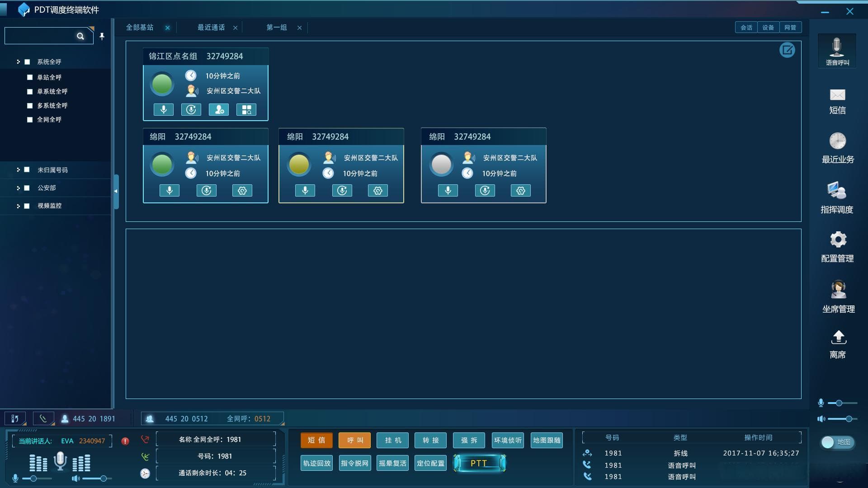
Task: Click the red alert icon near current speaker
Action: point(125,441)
